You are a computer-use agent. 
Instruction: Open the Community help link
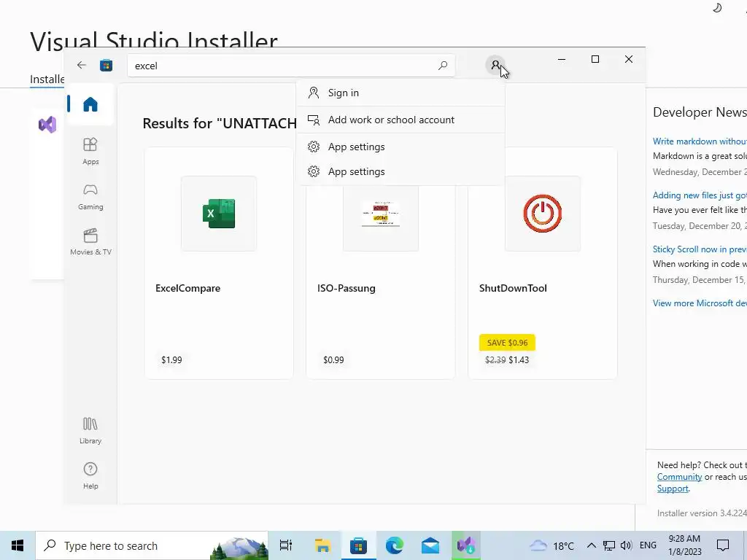[679, 477]
